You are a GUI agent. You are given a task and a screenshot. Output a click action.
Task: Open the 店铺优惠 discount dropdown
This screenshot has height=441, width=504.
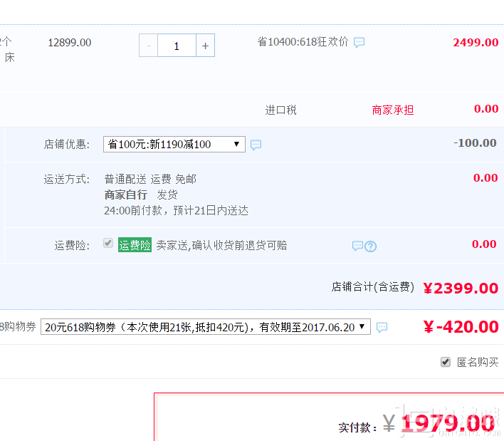point(174,144)
